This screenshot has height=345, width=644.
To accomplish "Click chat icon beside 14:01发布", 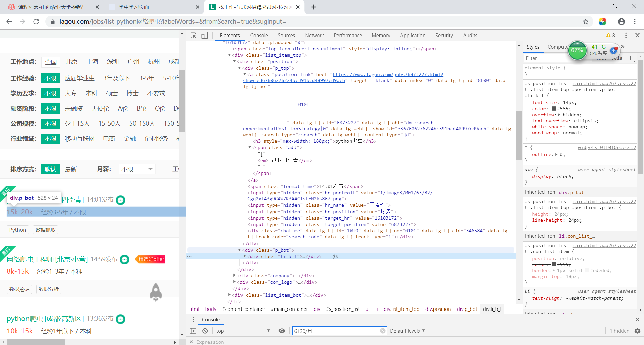I will 120,200.
